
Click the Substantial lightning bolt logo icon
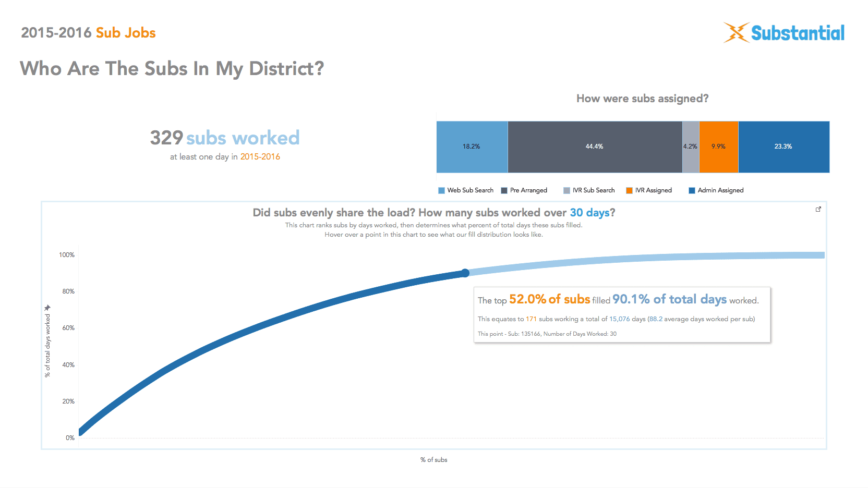coord(736,32)
